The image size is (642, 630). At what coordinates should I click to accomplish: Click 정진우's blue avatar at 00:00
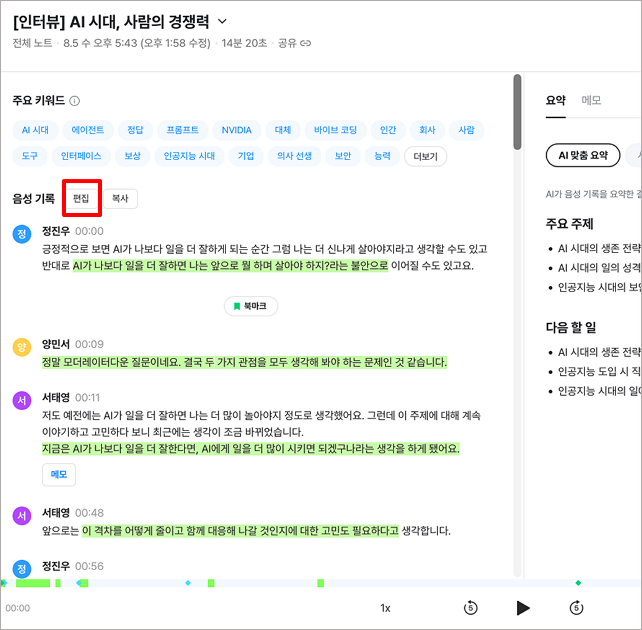(22, 234)
